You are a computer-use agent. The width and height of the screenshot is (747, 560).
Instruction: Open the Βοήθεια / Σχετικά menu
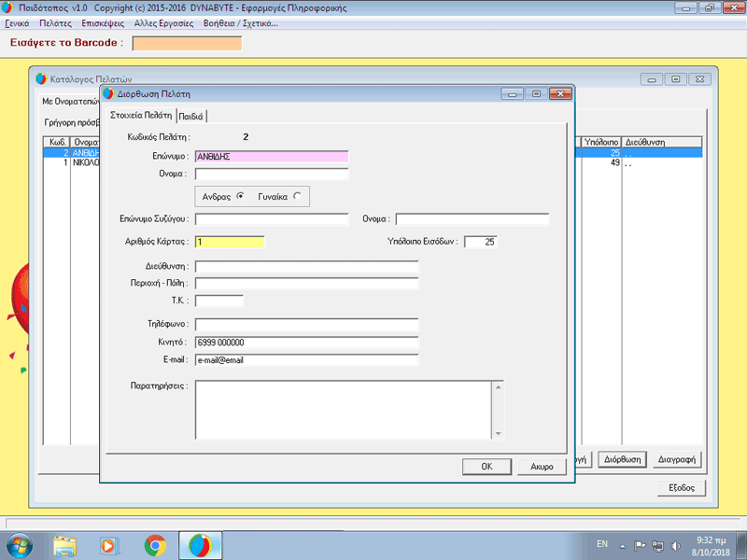tap(240, 23)
